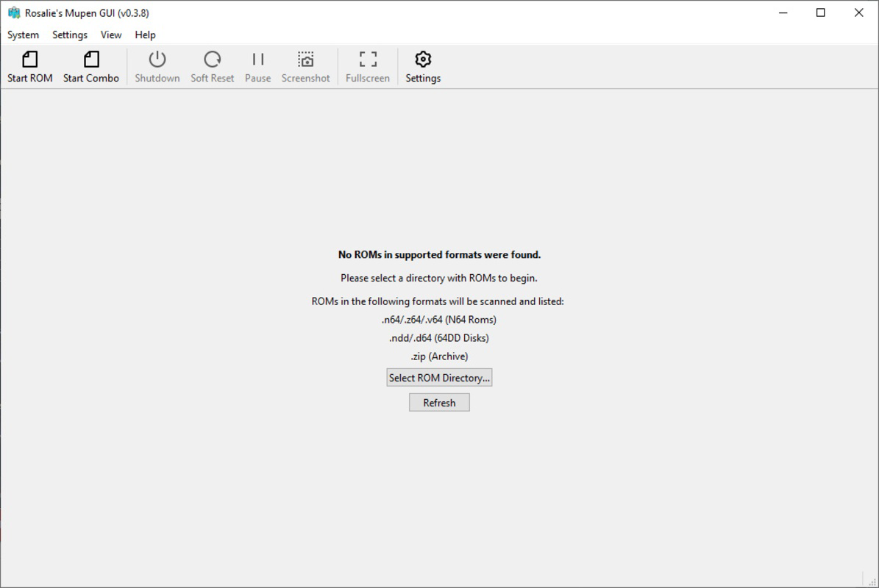Open the View menu
This screenshot has width=879, height=588.
(111, 35)
